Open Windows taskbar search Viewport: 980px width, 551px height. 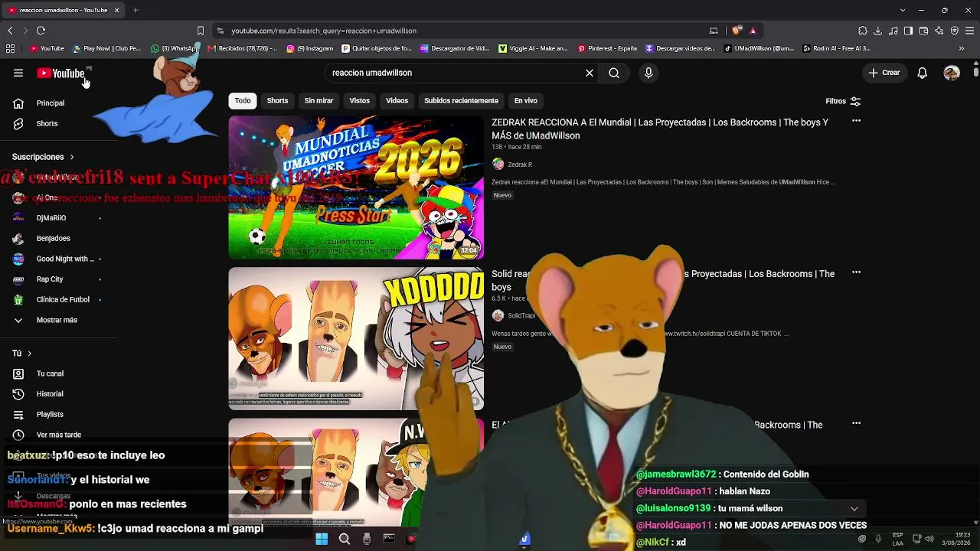point(345,540)
